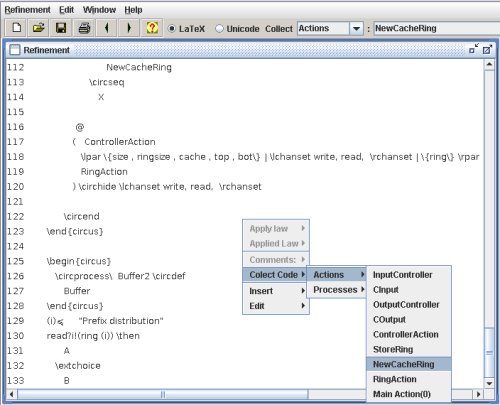Save using the floppy disk icon

pyautogui.click(x=61, y=28)
